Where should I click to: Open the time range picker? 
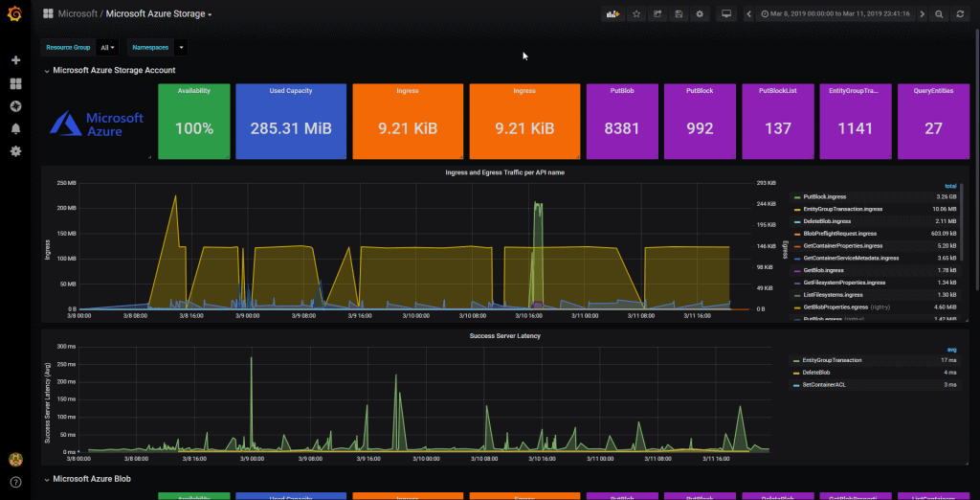(x=835, y=13)
